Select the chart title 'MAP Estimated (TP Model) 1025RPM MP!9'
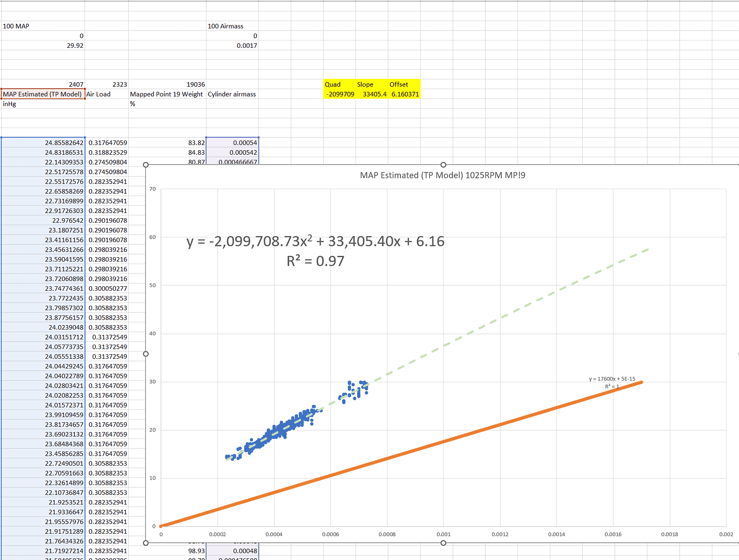 [443, 175]
